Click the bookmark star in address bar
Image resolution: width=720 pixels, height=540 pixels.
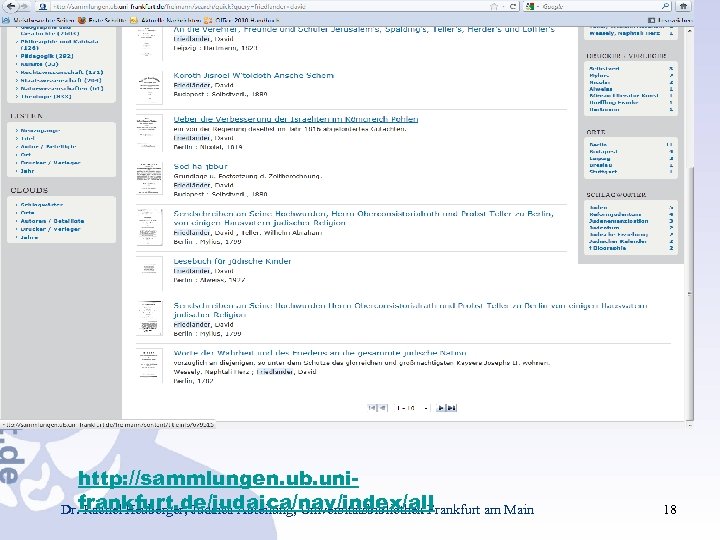494,6
